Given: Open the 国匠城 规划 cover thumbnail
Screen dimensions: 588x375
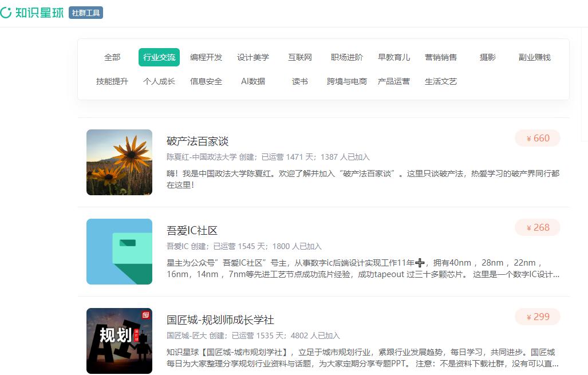Looking at the screenshot, I should 119,341.
